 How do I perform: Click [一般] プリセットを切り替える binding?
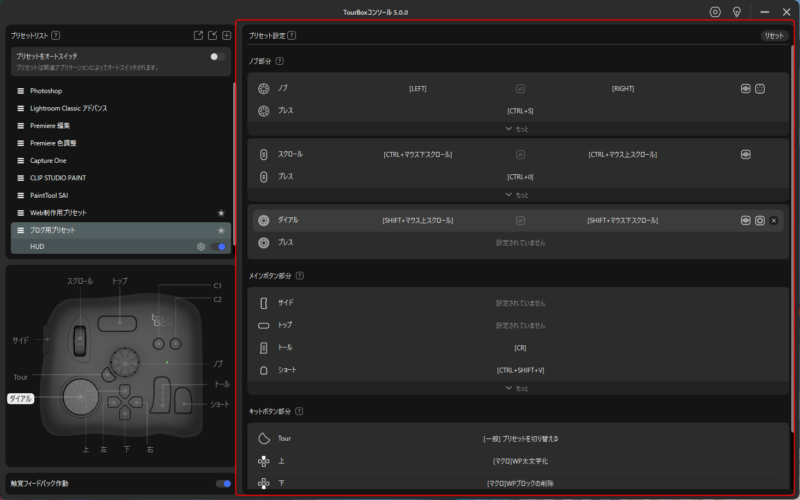pos(520,439)
